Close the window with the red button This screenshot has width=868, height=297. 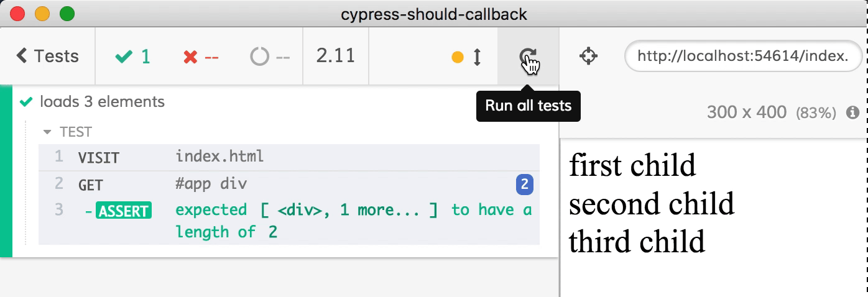[18, 13]
